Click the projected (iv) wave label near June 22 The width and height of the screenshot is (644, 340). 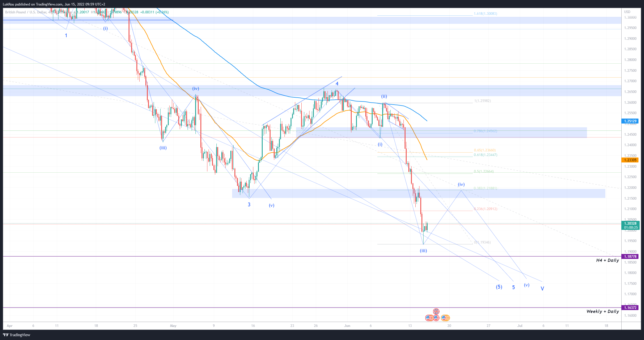point(461,185)
